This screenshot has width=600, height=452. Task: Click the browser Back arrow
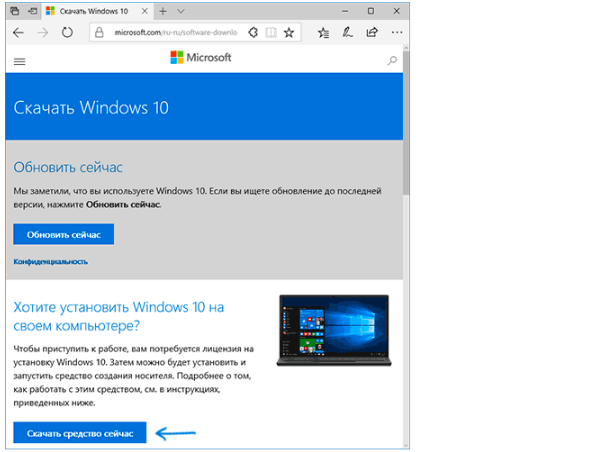[18, 33]
